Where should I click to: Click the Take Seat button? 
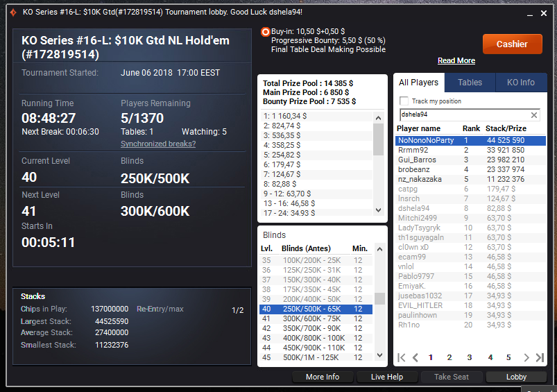(451, 377)
